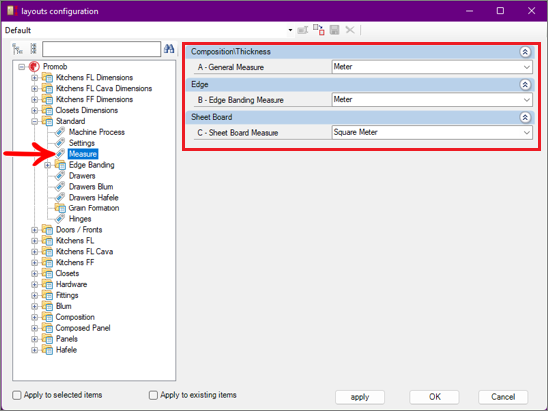Select the Composition tree item
548x411 pixels.
[x=75, y=317]
